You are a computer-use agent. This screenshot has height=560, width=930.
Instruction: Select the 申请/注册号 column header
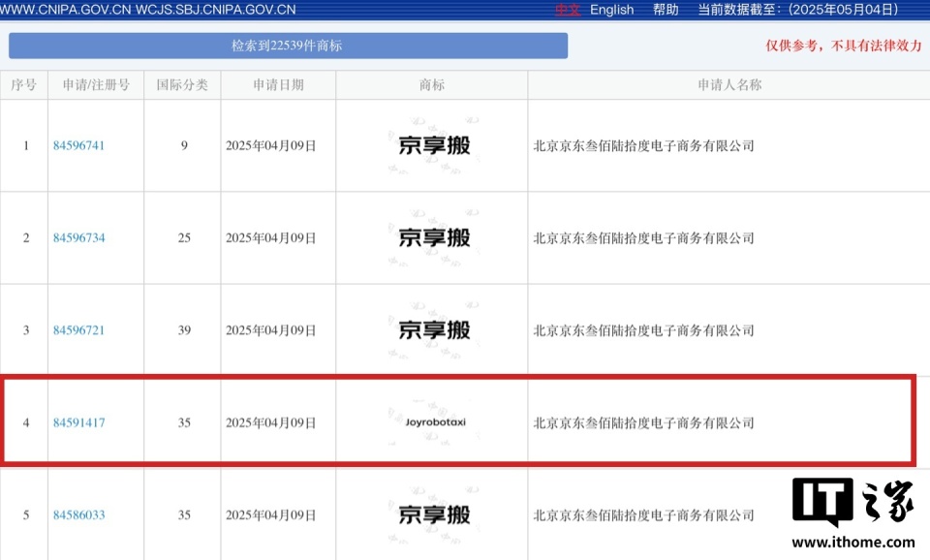pos(96,85)
